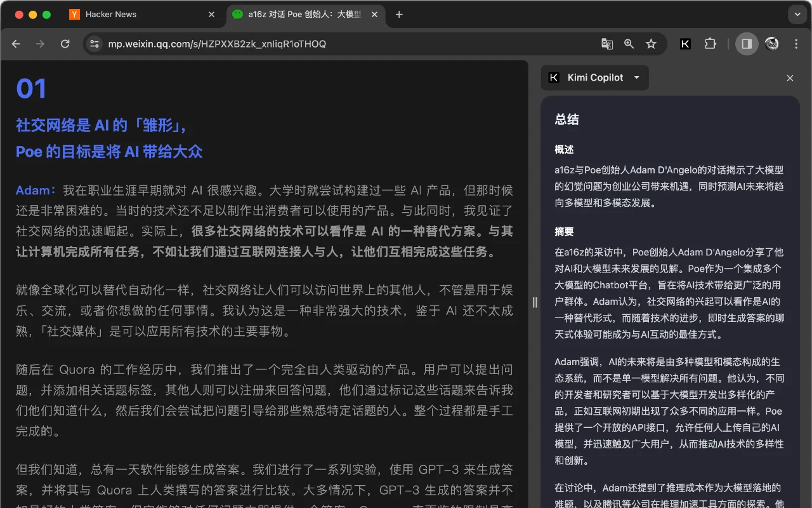812x508 pixels.
Task: Click the WeChat favicon on active tab
Action: [237, 14]
